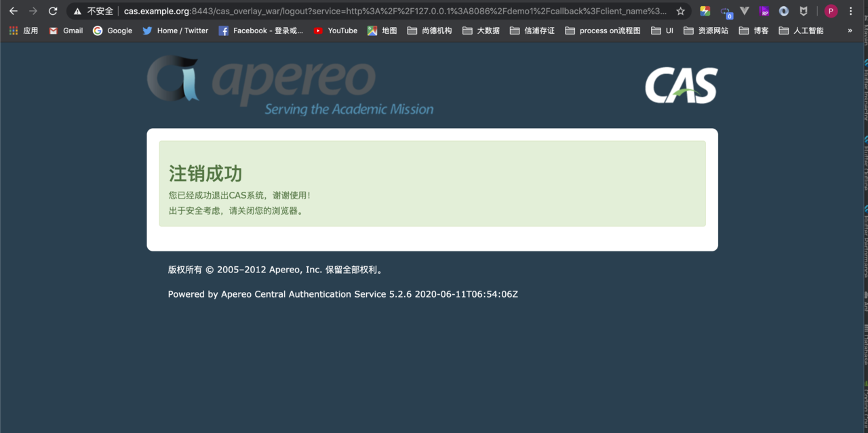Open the Vue devtools extension icon
The width and height of the screenshot is (868, 433).
point(744,11)
